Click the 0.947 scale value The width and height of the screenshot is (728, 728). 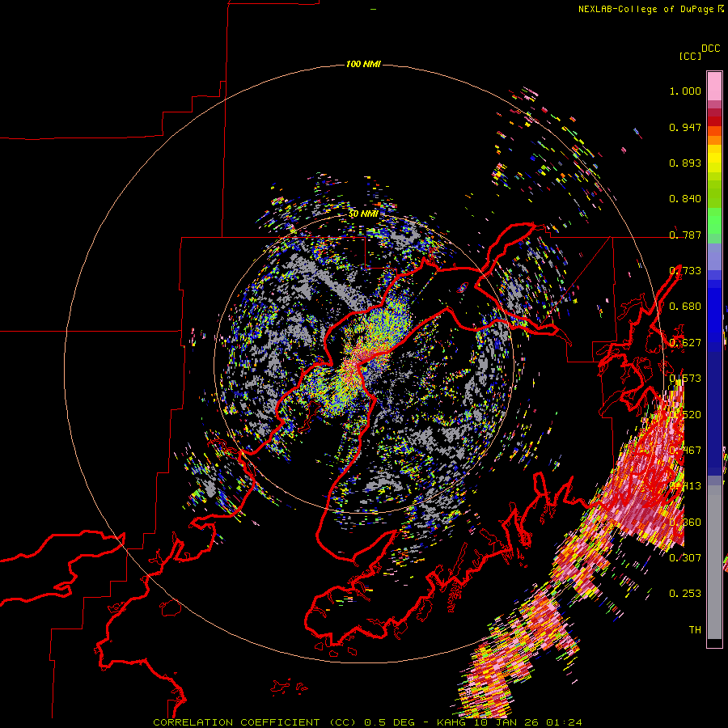coord(685,127)
